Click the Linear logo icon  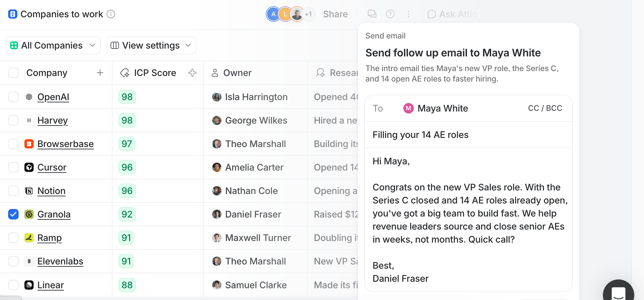click(29, 285)
